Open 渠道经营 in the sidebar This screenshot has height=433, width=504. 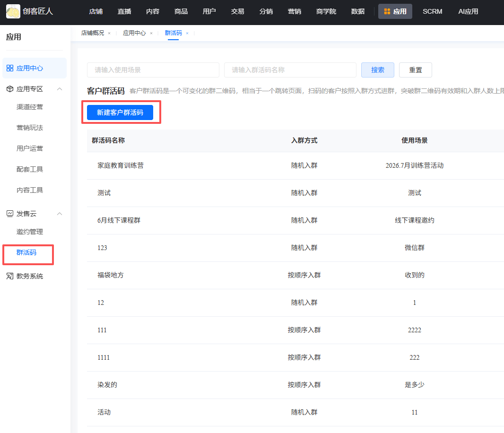pos(30,107)
